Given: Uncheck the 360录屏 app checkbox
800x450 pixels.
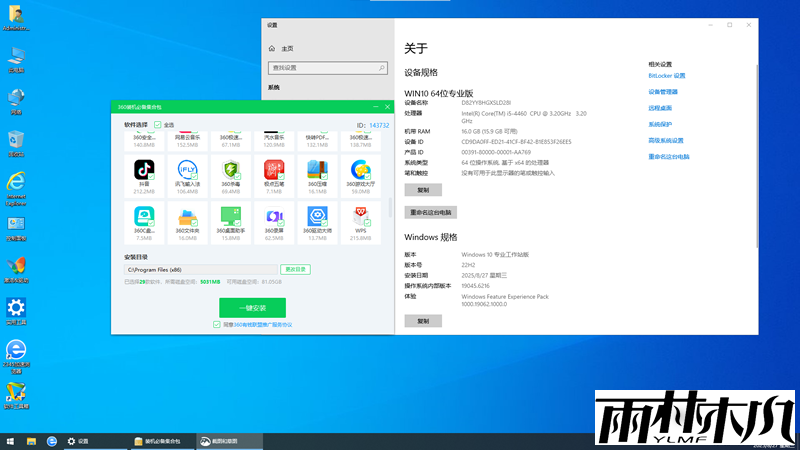Looking at the screenshot, I should coord(281,223).
